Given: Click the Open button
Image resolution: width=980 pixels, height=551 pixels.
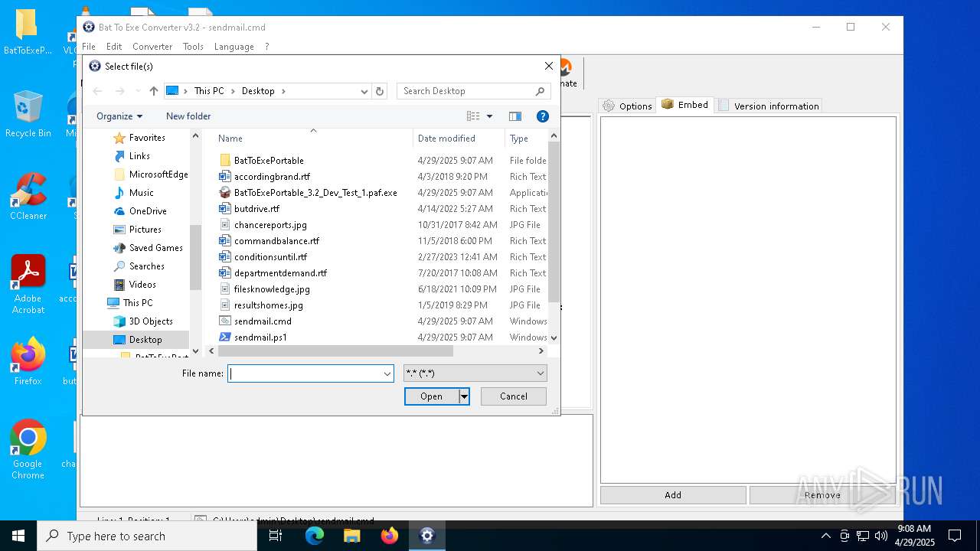Looking at the screenshot, I should click(x=431, y=396).
